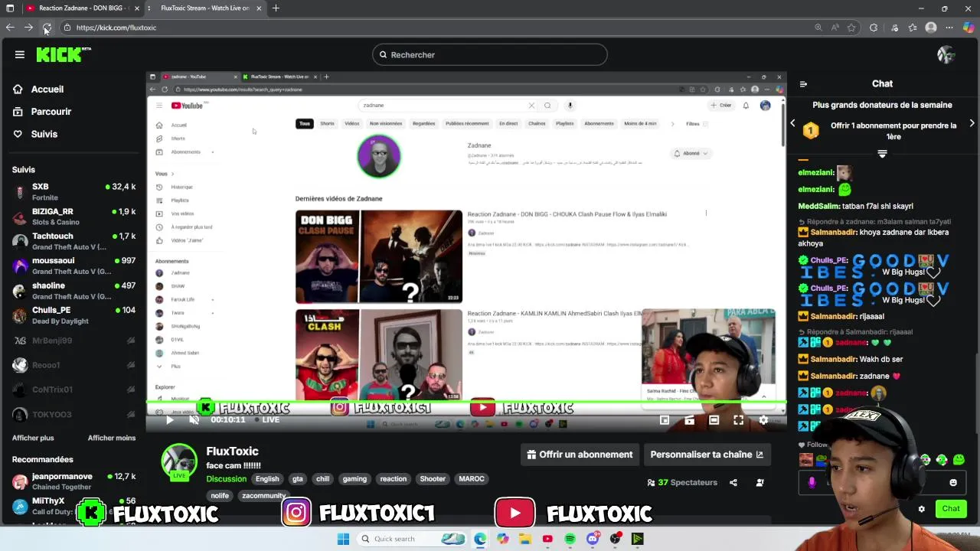Click the Discussion category link
This screenshot has width=980, height=551.
pos(226,479)
